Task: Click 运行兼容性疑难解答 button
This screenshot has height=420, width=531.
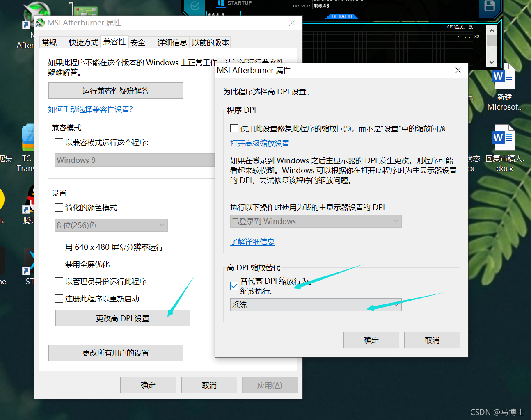Action: 116,91
